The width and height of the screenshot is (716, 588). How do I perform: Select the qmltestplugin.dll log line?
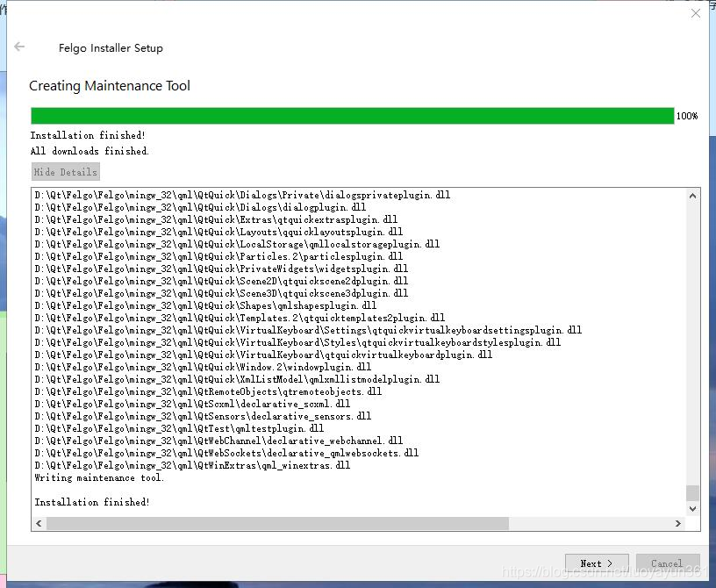tap(179, 428)
